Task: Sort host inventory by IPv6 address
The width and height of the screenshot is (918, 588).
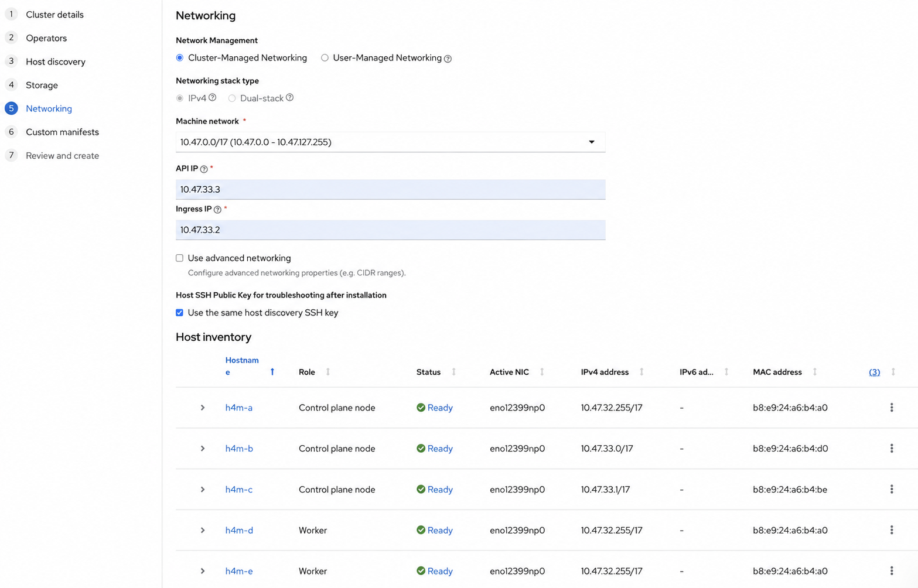Action: pos(726,372)
